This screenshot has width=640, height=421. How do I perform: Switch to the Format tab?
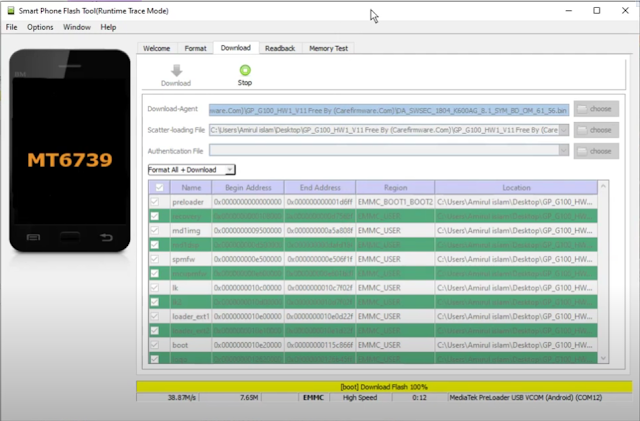coord(195,48)
